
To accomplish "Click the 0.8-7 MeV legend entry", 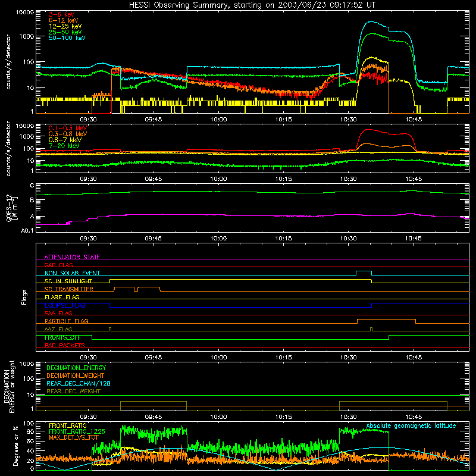I will pos(65,140).
